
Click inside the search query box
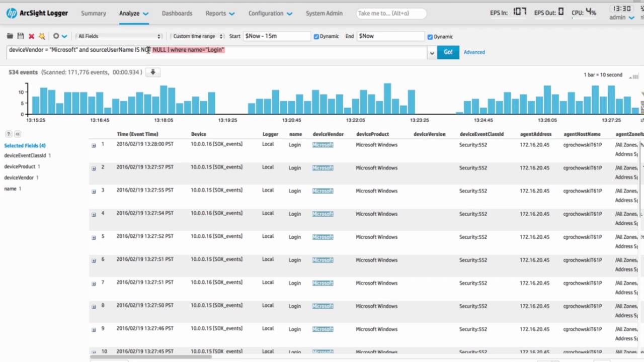(x=217, y=52)
